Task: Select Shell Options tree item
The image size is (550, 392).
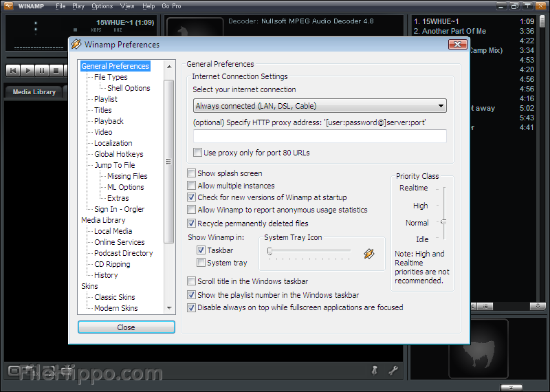Action: coord(129,88)
